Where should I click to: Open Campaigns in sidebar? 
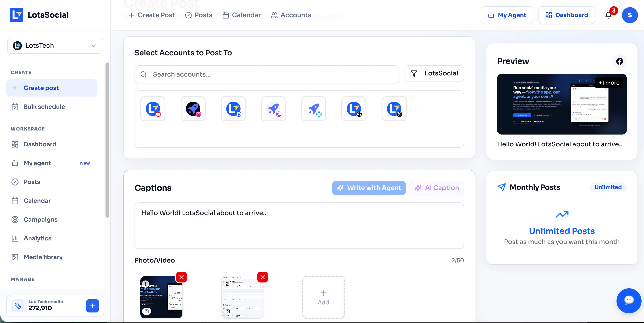click(x=52, y=219)
